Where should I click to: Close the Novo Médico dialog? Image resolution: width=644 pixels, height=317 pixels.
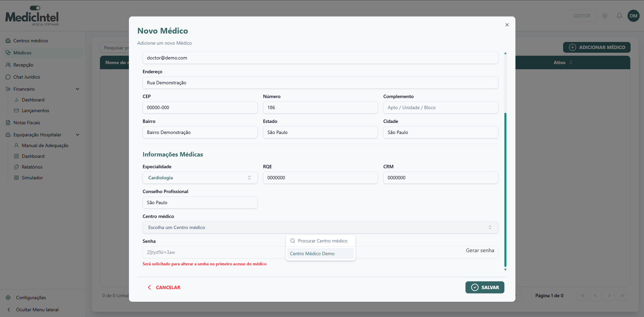507,25
